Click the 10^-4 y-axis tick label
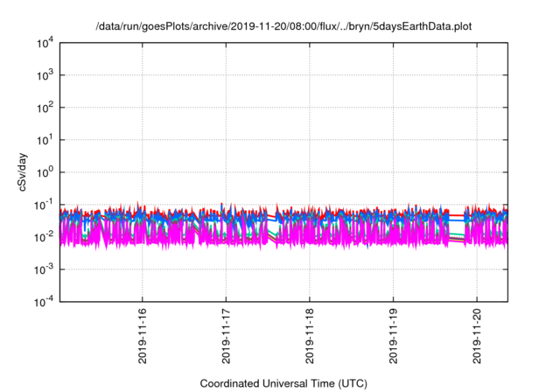560x392 pixels. point(45,302)
